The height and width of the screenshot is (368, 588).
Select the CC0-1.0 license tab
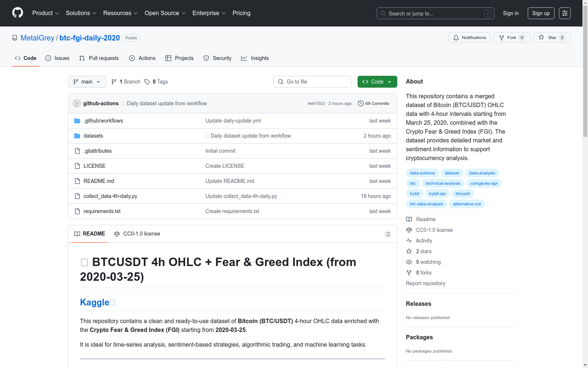(x=137, y=234)
